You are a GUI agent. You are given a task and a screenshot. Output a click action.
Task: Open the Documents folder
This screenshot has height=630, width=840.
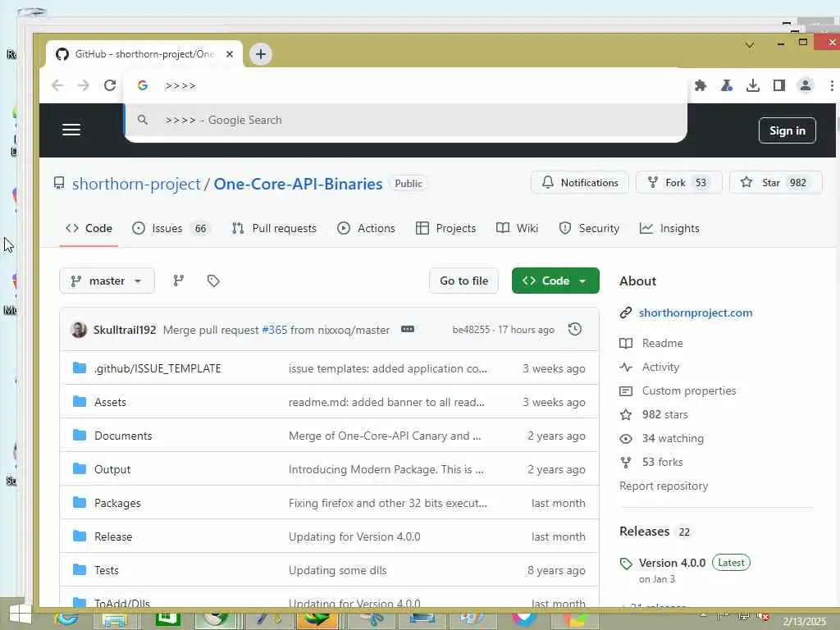pyautogui.click(x=123, y=436)
